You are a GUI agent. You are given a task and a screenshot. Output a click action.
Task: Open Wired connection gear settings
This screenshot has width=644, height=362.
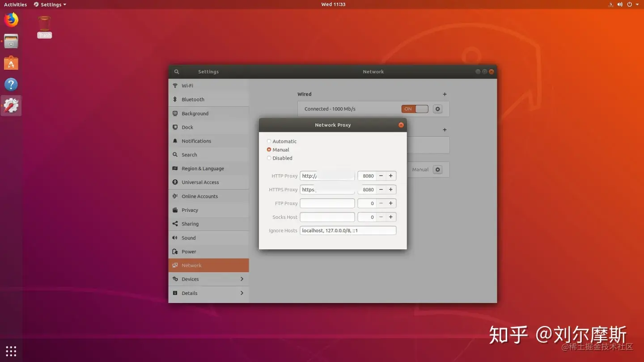[438, 109]
